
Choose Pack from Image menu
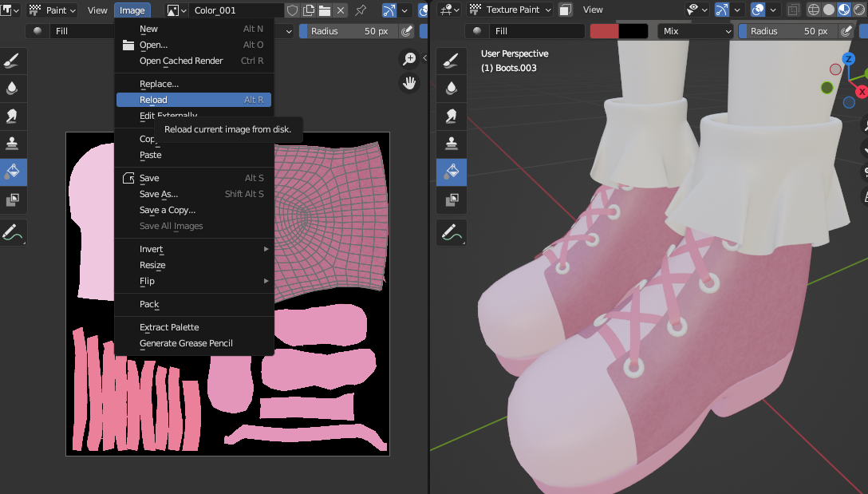(194, 304)
